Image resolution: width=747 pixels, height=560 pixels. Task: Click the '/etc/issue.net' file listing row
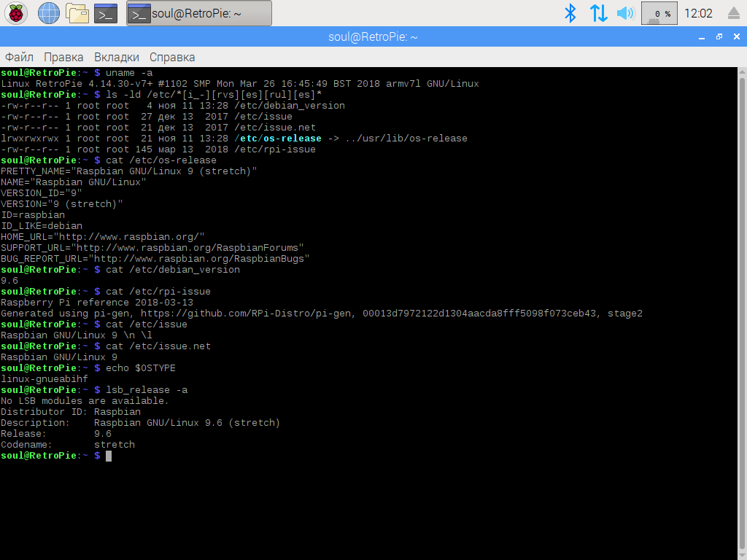158,128
